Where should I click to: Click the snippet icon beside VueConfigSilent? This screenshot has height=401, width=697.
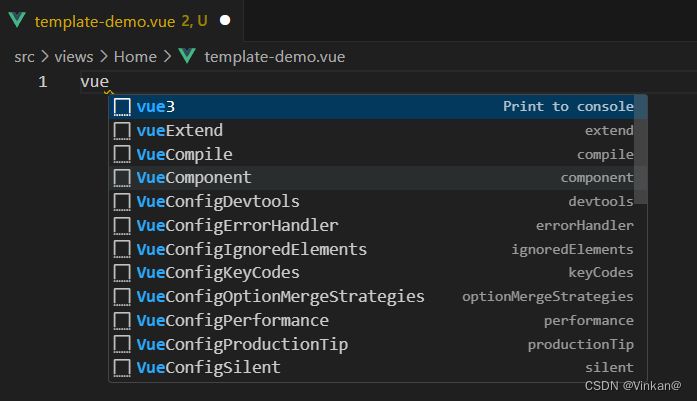122,368
